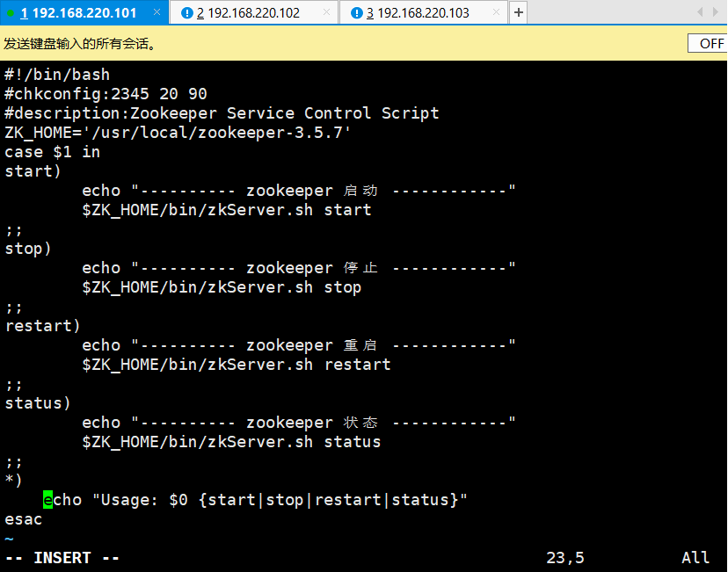728x572 pixels.
Task: Click the zkServer.sh status command line
Action: pyautogui.click(x=231, y=443)
